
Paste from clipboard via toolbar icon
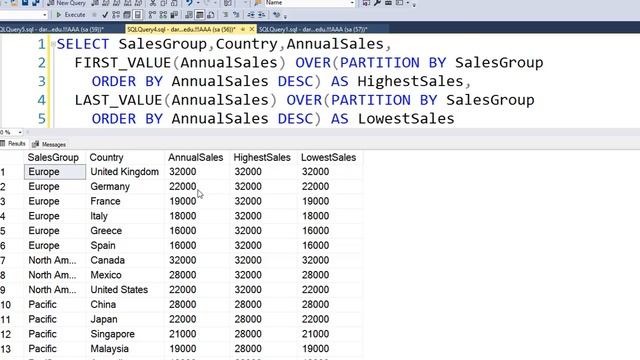[174, 3]
